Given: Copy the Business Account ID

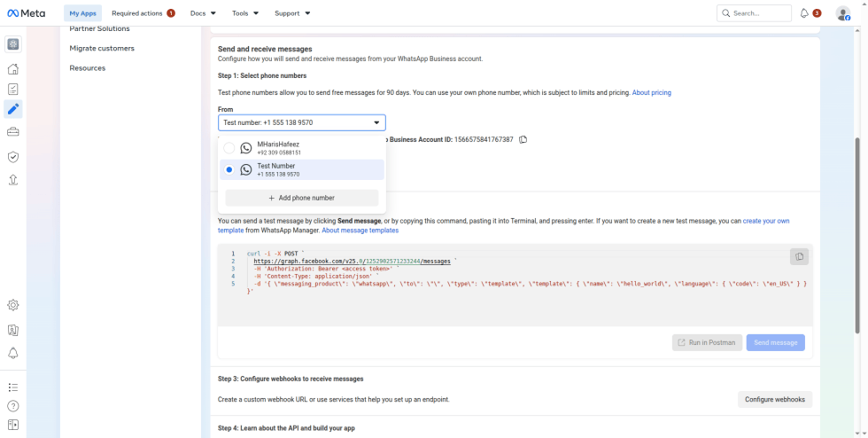Looking at the screenshot, I should [523, 139].
